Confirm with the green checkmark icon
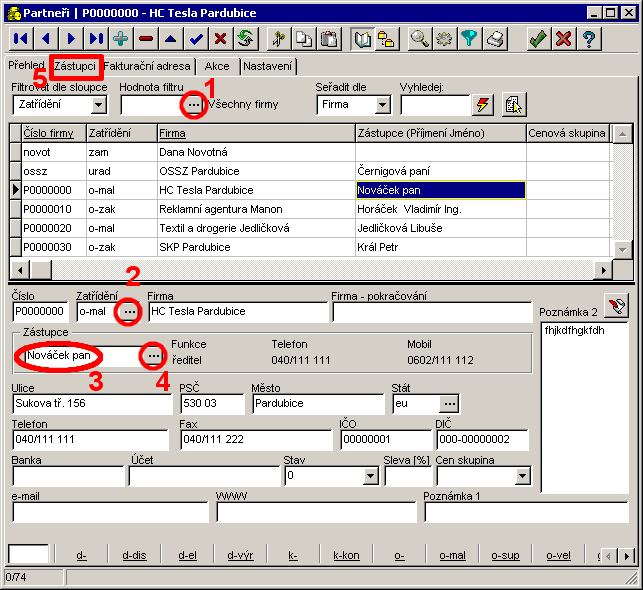This screenshot has height=590, width=643. 538,39
